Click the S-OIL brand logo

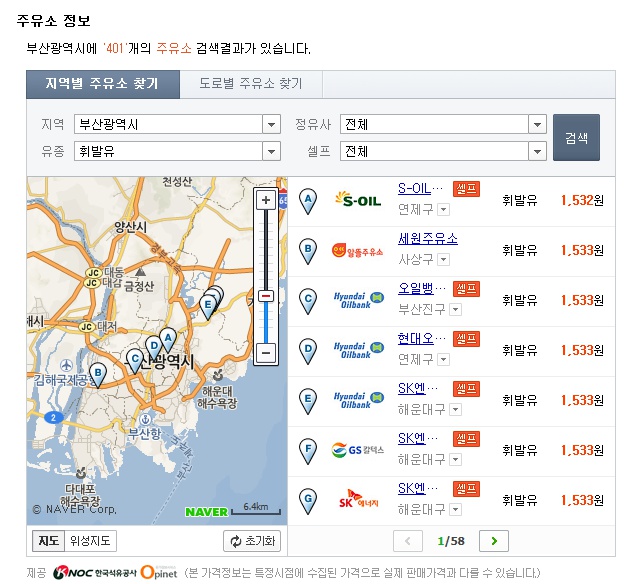[358, 199]
